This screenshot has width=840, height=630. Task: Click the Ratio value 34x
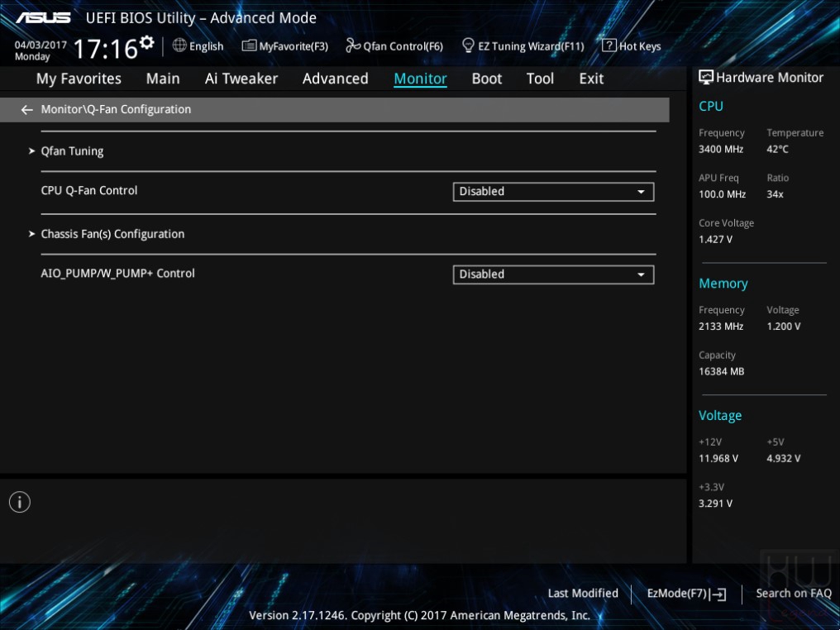coord(776,194)
